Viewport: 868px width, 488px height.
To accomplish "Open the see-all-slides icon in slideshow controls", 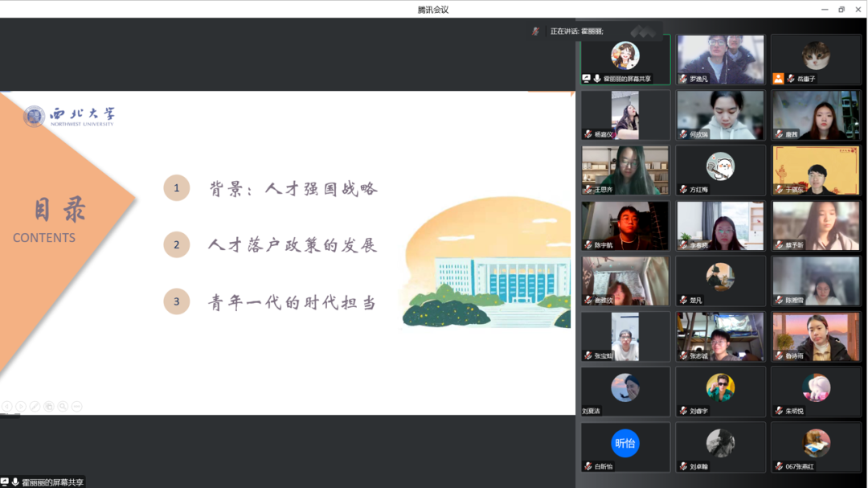I will coord(49,407).
